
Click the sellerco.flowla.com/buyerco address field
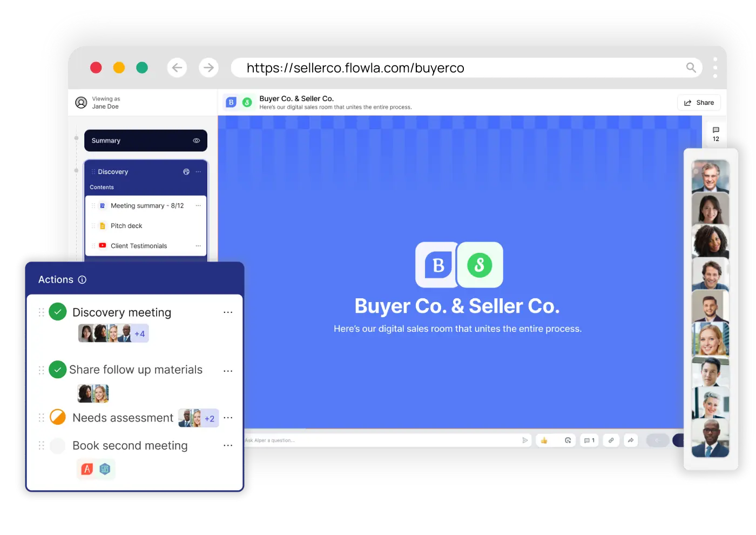coord(467,68)
